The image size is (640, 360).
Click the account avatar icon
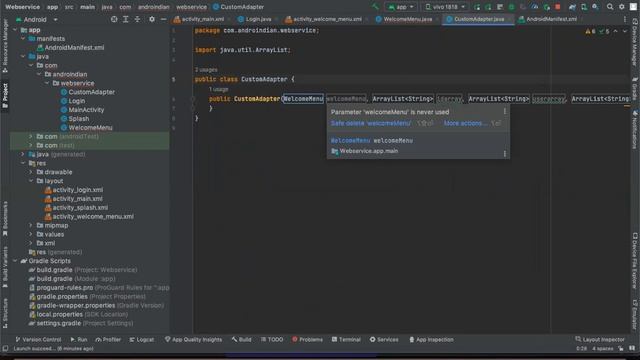click(633, 7)
